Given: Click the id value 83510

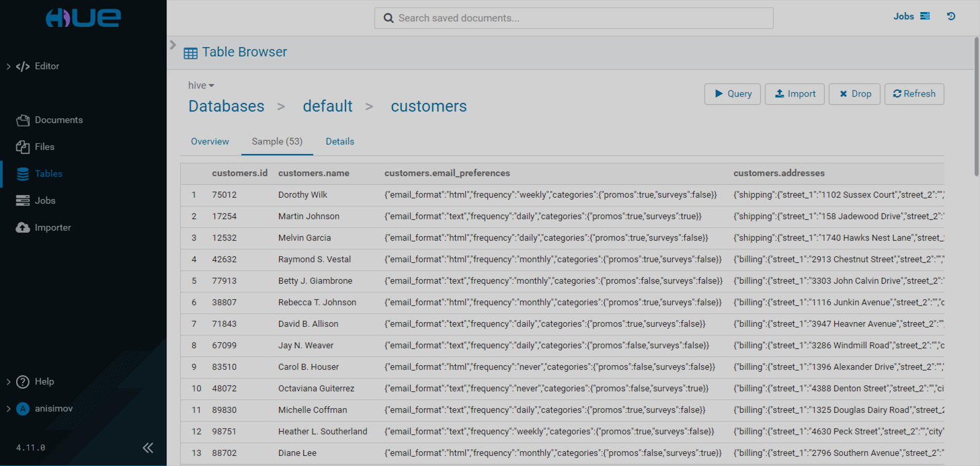Looking at the screenshot, I should 224,367.
